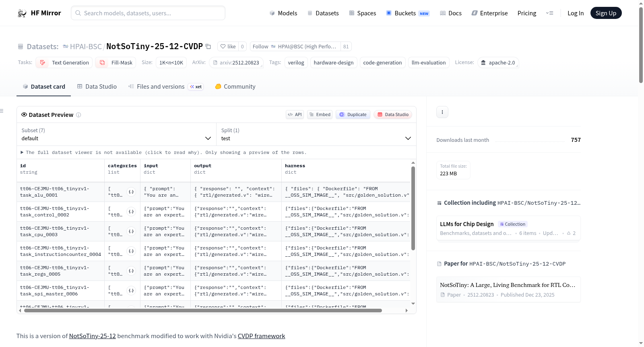Open Models in the top navigation
644x347 pixels.
[283, 13]
